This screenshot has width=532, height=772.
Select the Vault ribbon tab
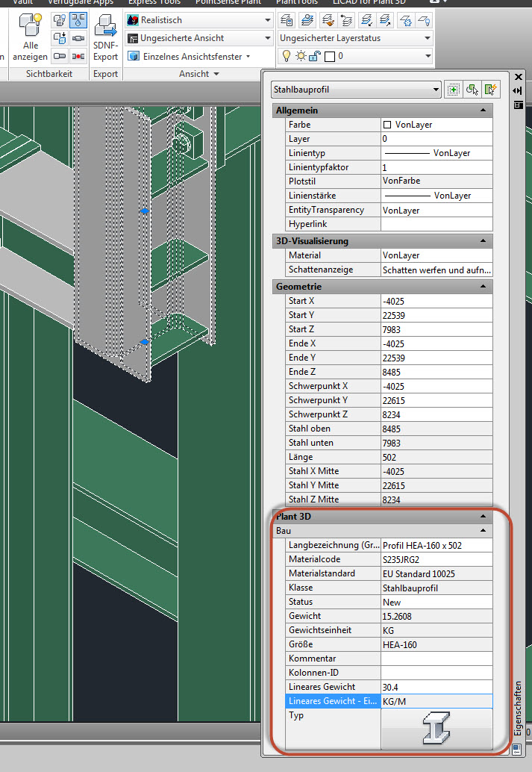pos(22,2)
